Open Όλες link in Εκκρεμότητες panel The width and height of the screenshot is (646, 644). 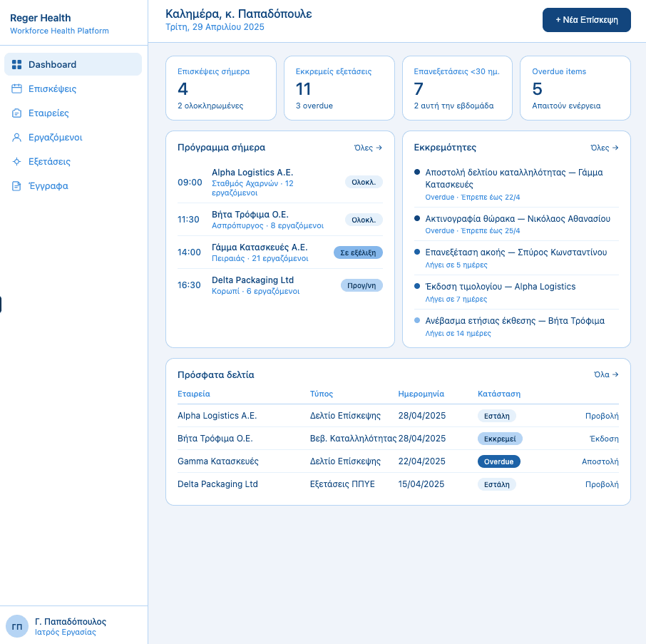(x=605, y=148)
